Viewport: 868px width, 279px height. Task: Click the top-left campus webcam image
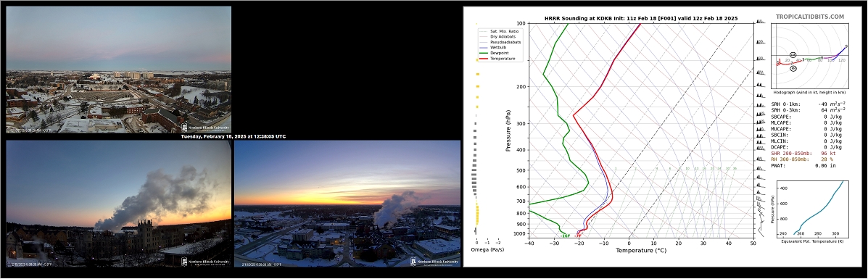coord(118,70)
